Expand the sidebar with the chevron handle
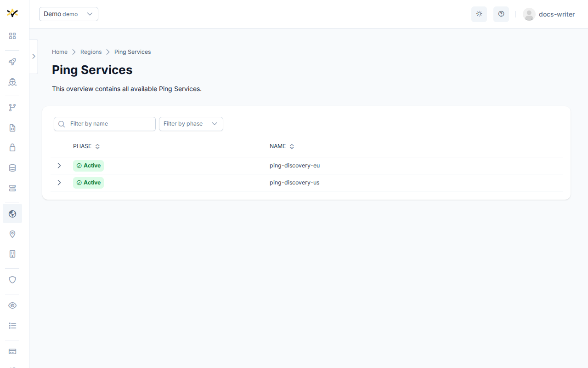The image size is (588, 368). point(34,56)
